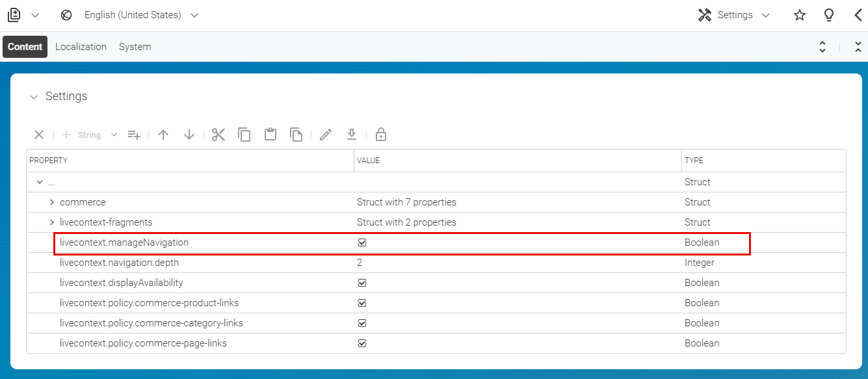This screenshot has height=379, width=868.
Task: Move the selected property up
Action: coord(163,134)
